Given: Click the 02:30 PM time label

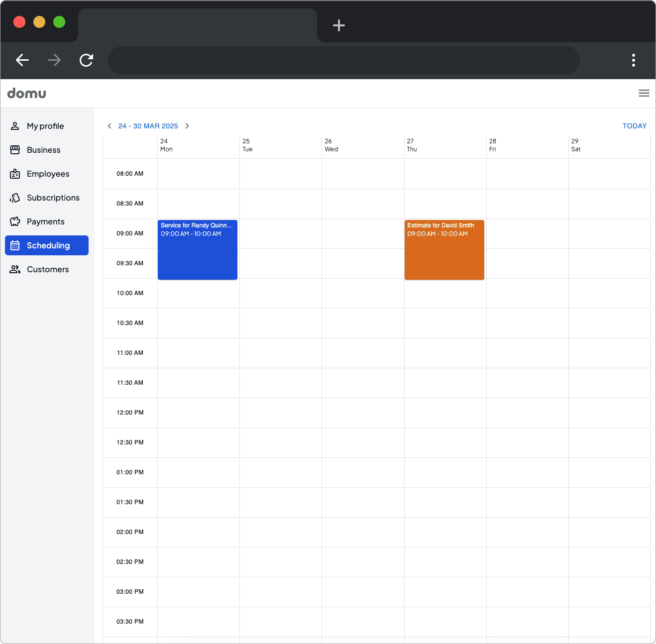Looking at the screenshot, I should (x=130, y=562).
